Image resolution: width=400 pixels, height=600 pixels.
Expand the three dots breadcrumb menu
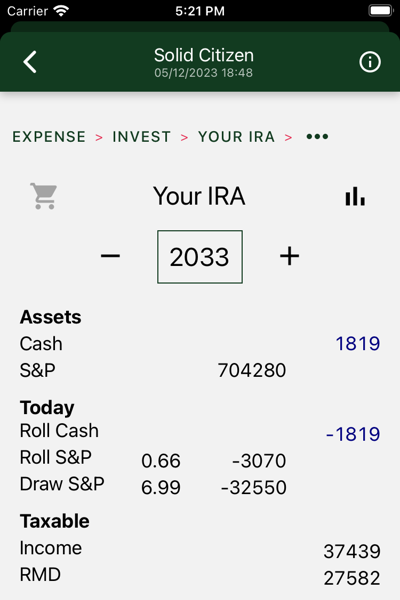317,137
